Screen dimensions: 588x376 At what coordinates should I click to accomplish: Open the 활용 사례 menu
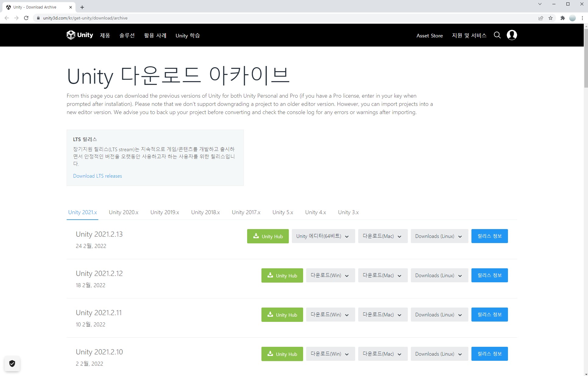point(155,35)
